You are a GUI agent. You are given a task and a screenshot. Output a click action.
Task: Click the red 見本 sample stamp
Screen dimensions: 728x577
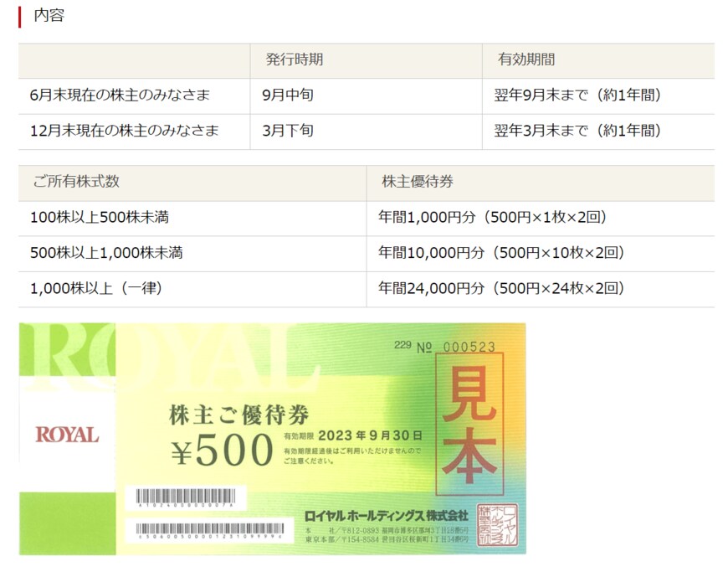click(x=469, y=427)
